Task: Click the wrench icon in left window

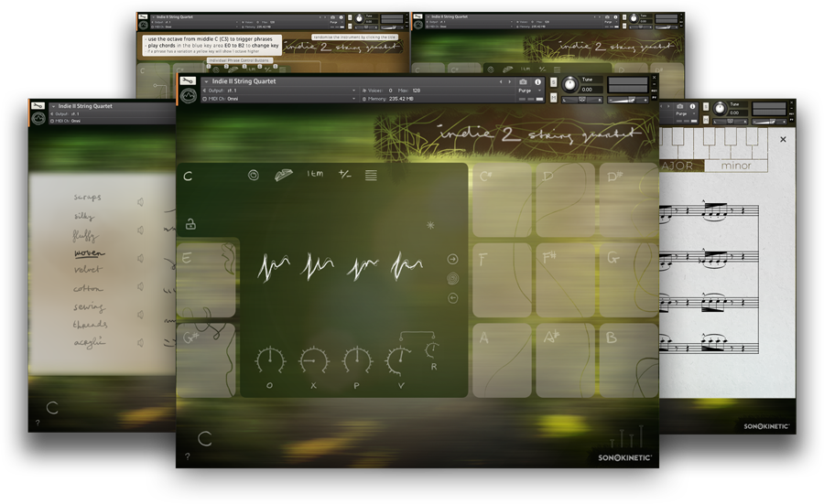Action: coord(38,105)
